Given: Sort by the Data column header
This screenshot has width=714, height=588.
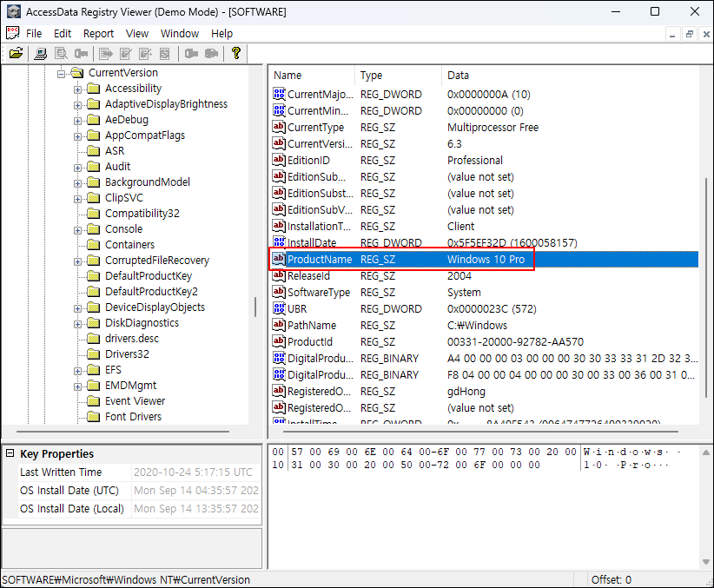Looking at the screenshot, I should click(x=570, y=76).
